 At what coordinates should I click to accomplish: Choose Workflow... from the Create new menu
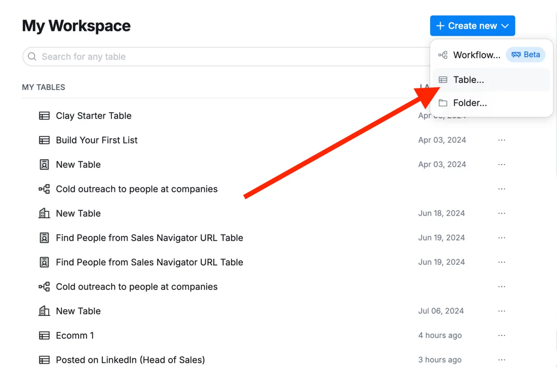coord(476,55)
